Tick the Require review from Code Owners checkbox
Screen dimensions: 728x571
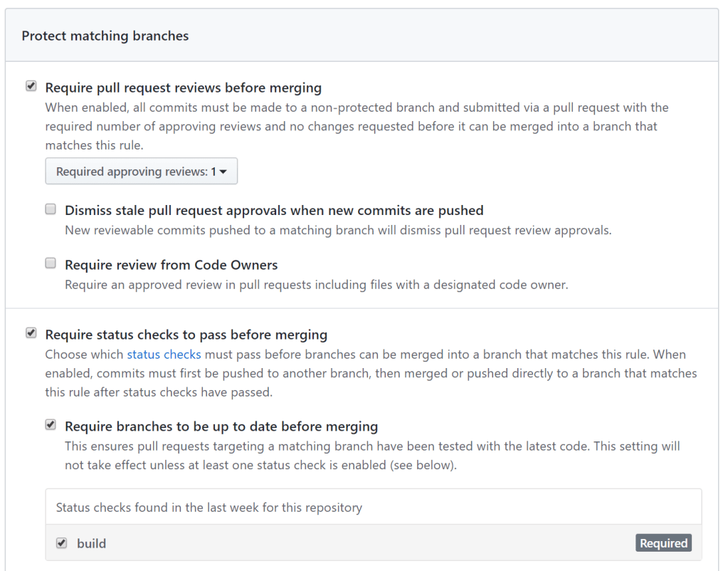tap(51, 263)
